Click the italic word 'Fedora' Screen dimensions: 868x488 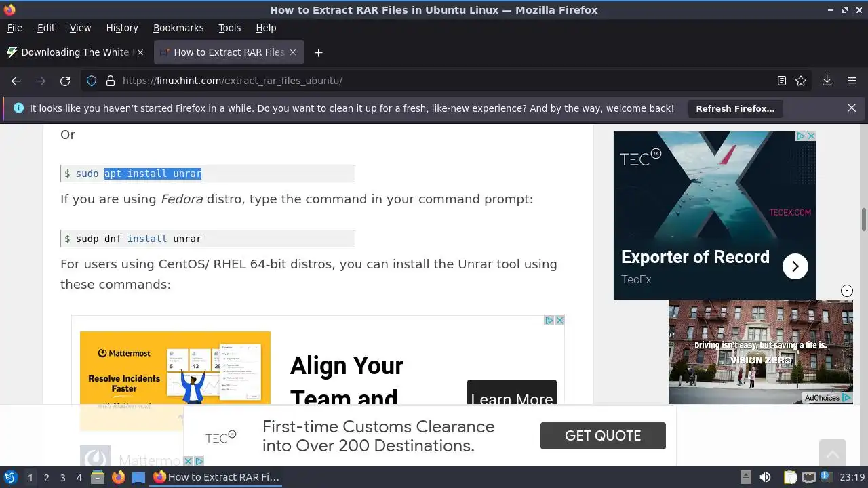tap(182, 199)
